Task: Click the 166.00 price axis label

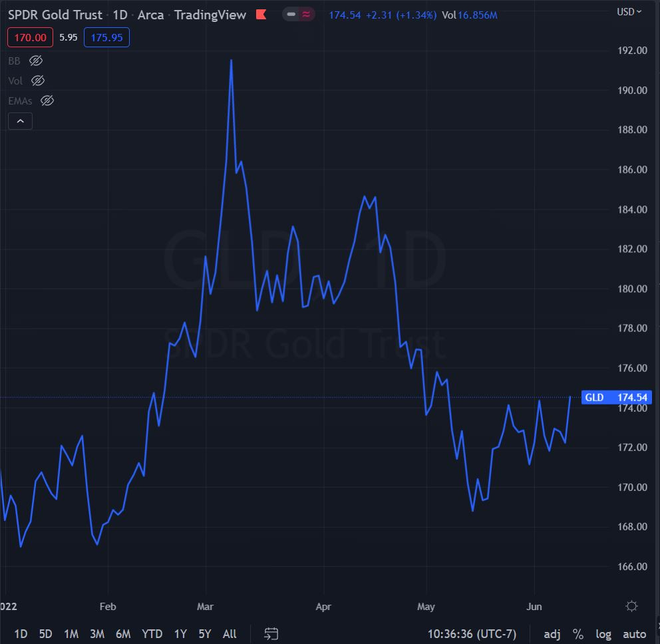Action: point(632,567)
